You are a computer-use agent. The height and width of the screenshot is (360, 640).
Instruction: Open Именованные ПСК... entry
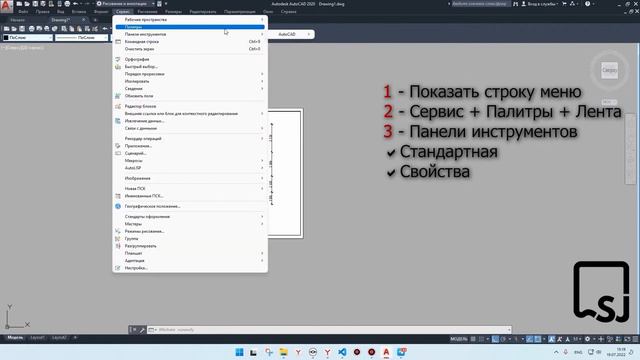coord(190,196)
